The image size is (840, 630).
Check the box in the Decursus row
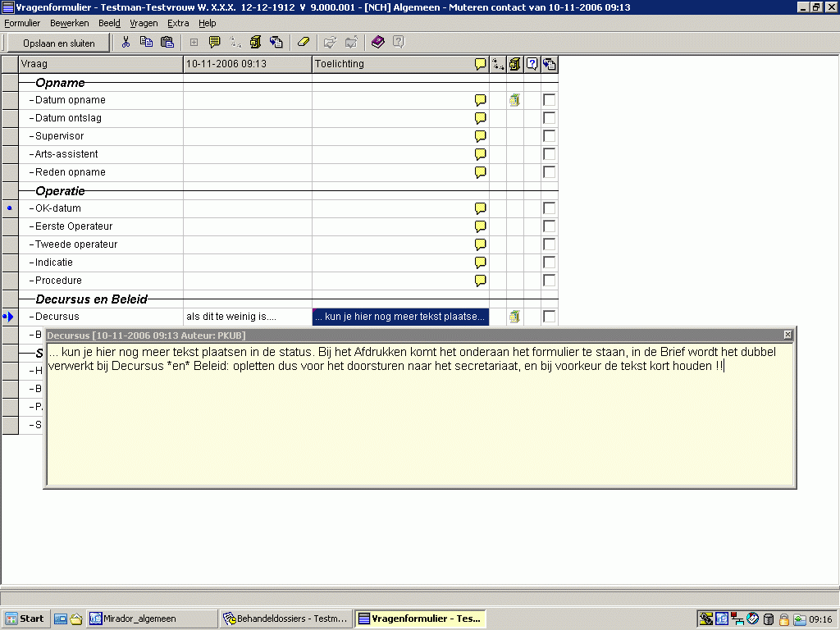pos(549,317)
